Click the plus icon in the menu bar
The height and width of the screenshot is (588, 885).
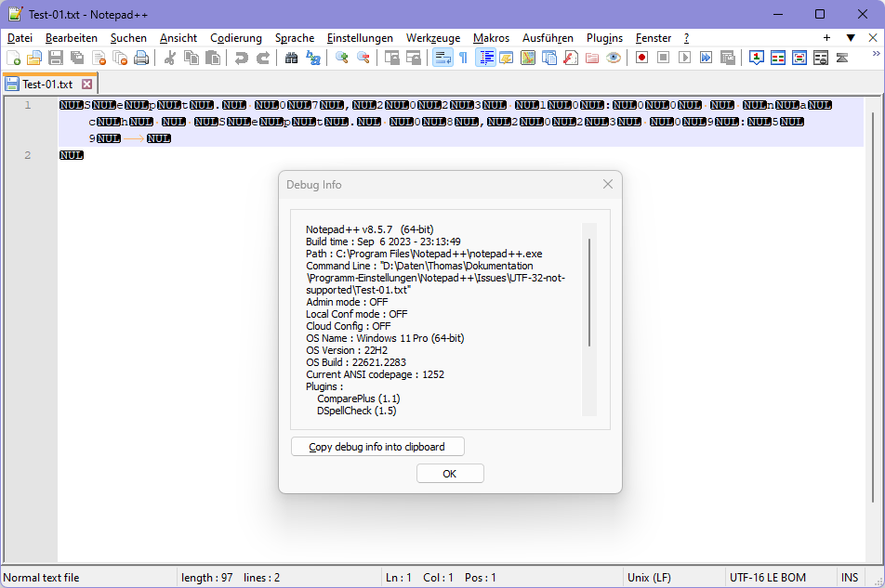pos(826,38)
